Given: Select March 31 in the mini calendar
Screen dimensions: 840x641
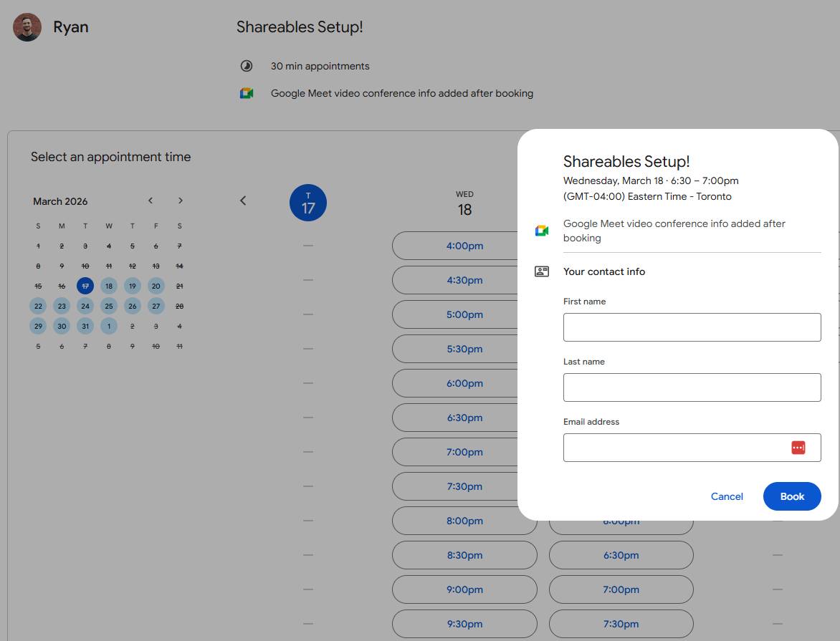Looking at the screenshot, I should (85, 327).
